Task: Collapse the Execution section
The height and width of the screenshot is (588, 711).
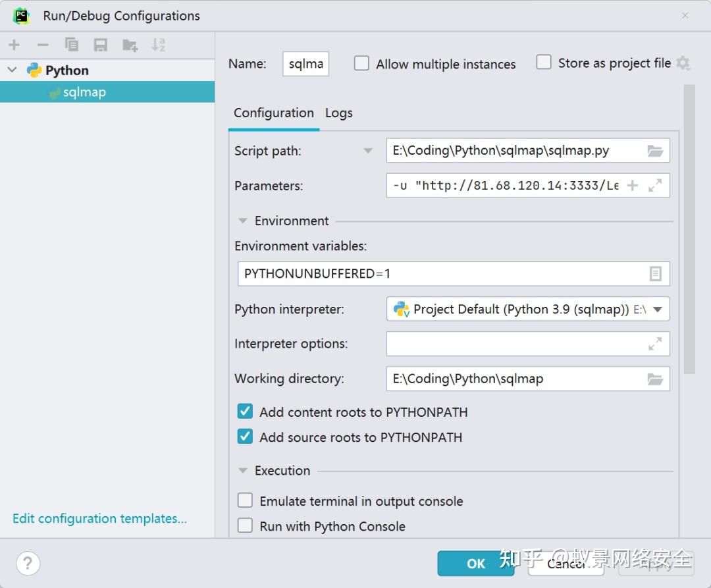Action: 242,471
